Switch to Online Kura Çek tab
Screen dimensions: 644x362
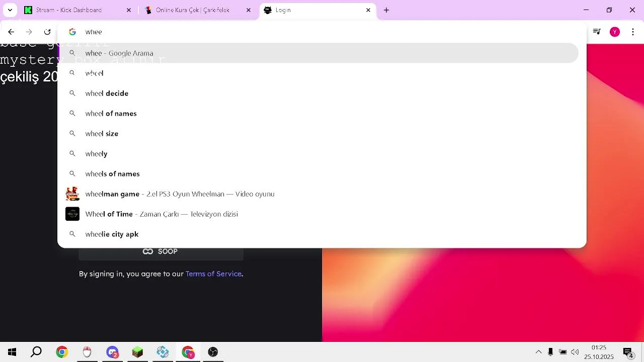coord(198,10)
